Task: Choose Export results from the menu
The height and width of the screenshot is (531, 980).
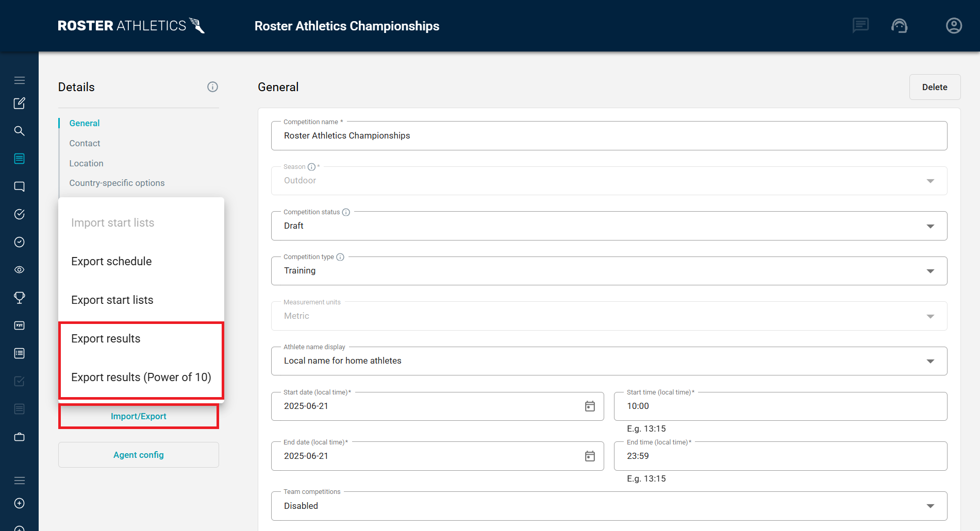Action: coord(141,339)
